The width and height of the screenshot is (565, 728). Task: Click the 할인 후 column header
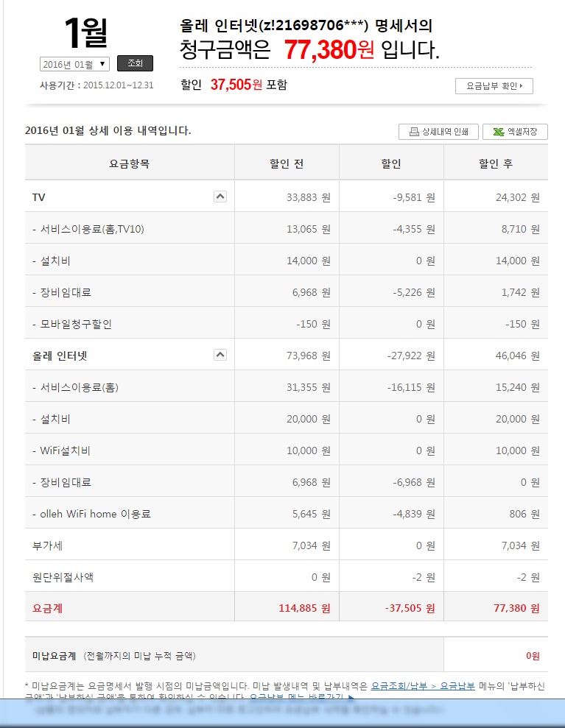(x=495, y=163)
